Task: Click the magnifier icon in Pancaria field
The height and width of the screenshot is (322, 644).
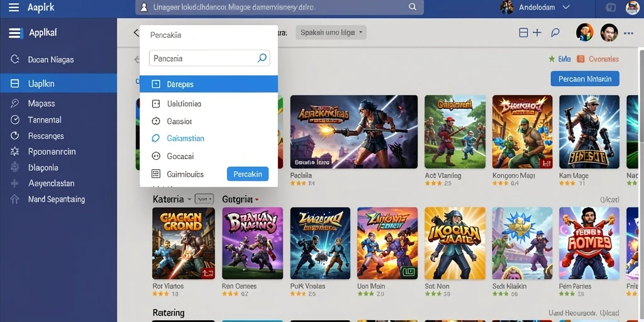Action: coord(262,58)
